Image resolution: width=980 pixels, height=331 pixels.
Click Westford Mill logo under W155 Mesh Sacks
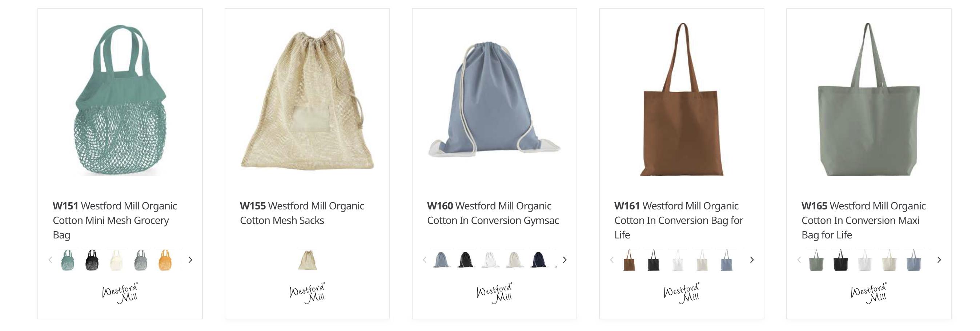(x=308, y=293)
